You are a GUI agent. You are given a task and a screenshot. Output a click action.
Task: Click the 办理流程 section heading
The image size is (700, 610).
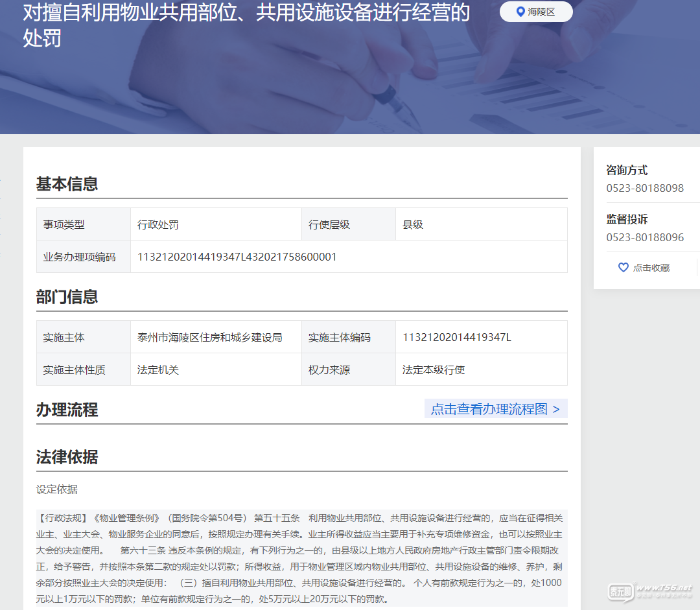(x=67, y=410)
